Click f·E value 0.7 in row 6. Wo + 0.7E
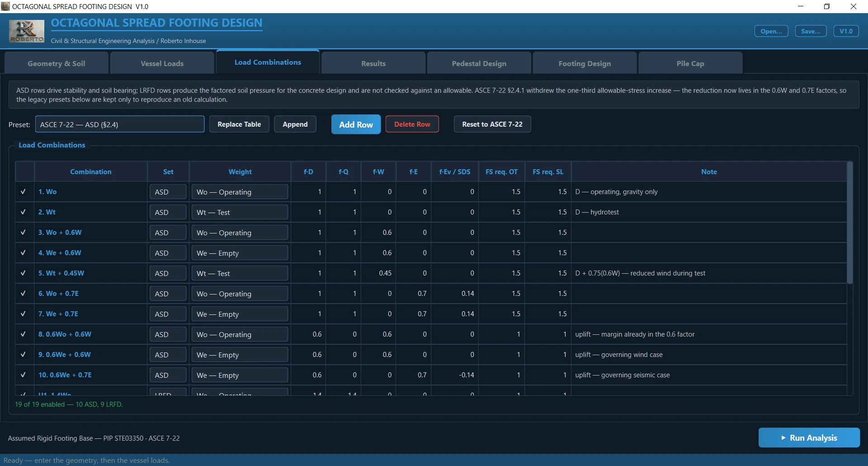Viewport: 868px width, 466px height. tap(422, 294)
